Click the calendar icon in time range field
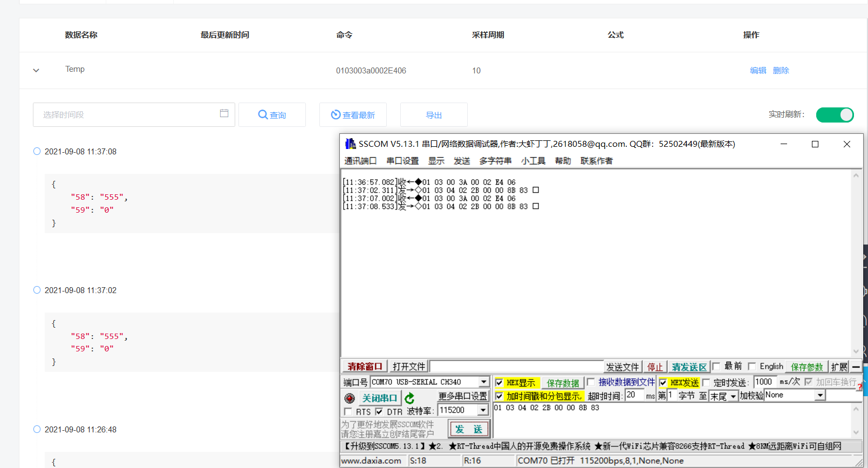The height and width of the screenshot is (468, 868). pyautogui.click(x=224, y=113)
